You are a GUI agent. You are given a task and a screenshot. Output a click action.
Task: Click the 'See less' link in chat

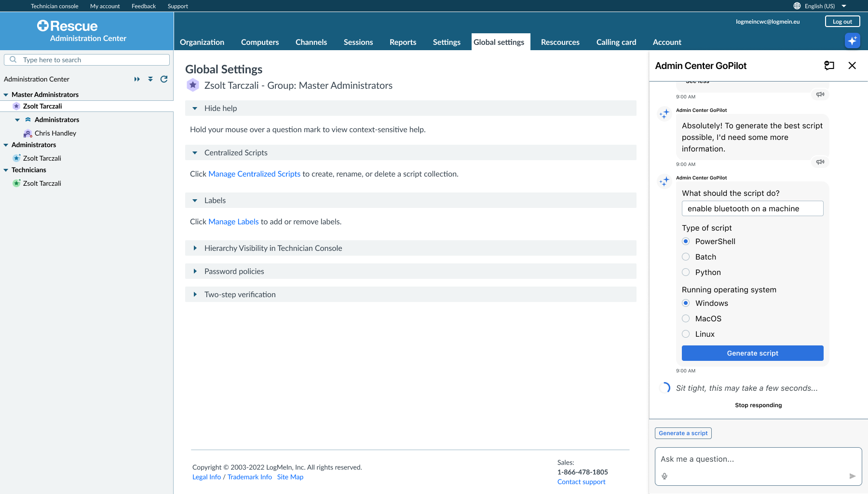[697, 82]
